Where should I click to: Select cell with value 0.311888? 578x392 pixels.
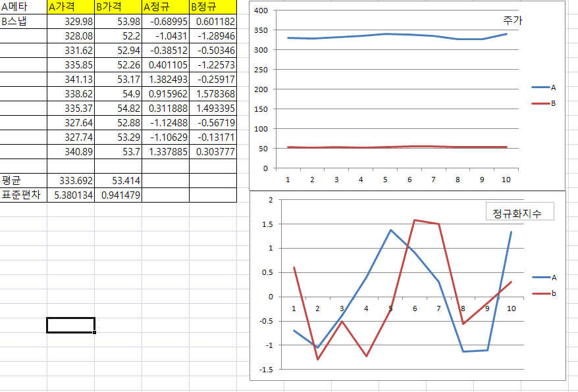[x=165, y=109]
